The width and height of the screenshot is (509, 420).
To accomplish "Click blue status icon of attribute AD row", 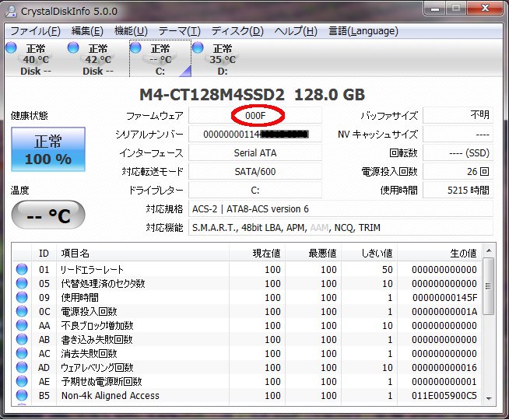I will (x=22, y=367).
